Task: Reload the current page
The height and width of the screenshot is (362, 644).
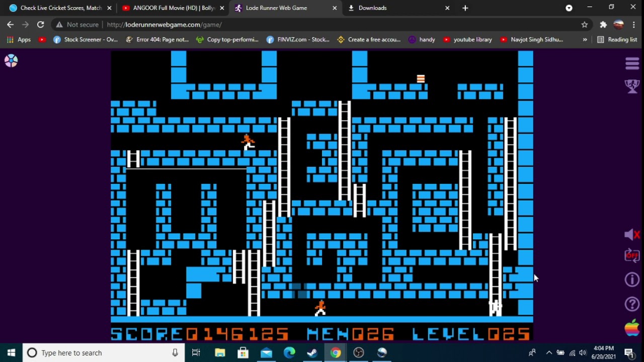Action: pos(40,25)
